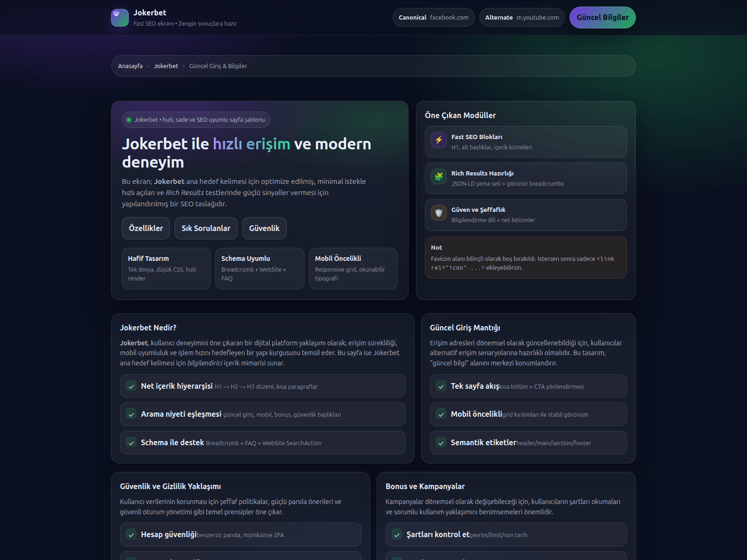Click check icon beside Hesap güvenliği
Screen dimensions: 747x560
pos(132,535)
